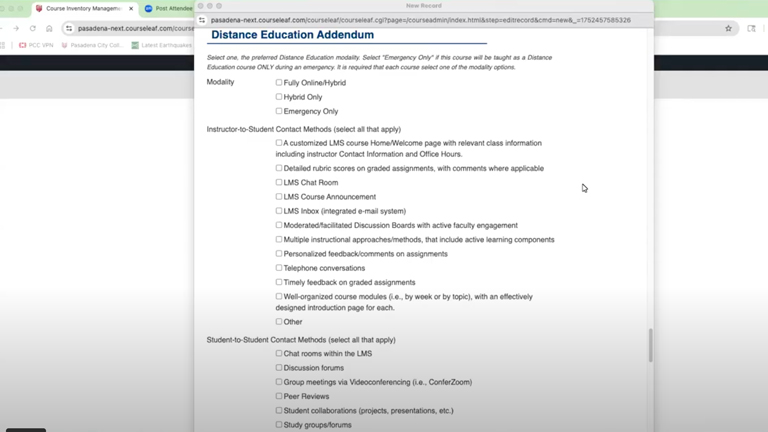Viewport: 768px width, 432px height.
Task: Check LMS Inbox integrated e-mail system
Action: click(x=279, y=211)
